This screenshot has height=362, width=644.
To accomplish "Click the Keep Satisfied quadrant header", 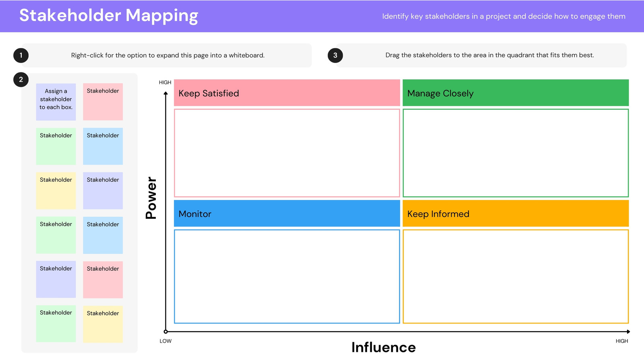I will click(x=287, y=93).
